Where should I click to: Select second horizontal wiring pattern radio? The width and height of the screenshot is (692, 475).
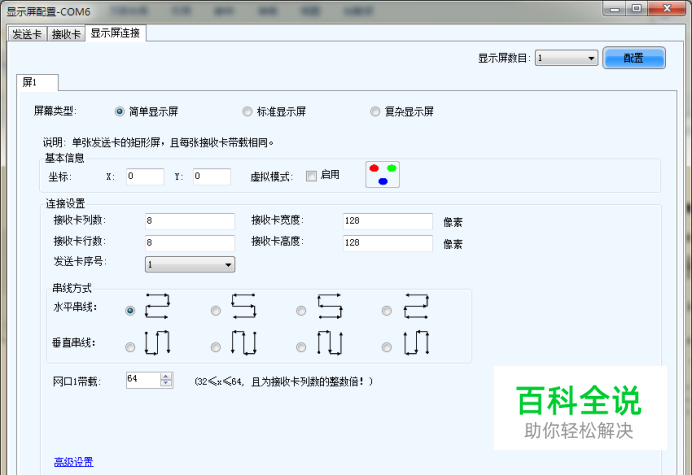pos(215,311)
